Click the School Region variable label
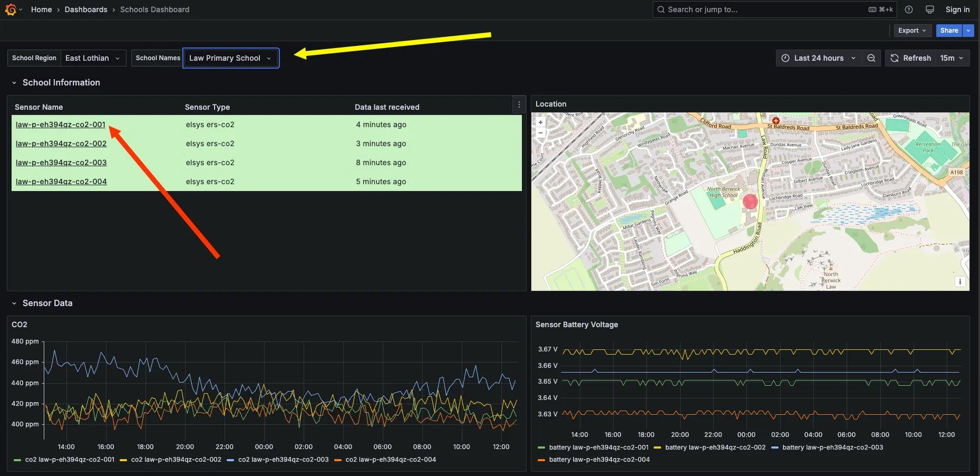Screen dimensions: 980x476 tap(34, 58)
